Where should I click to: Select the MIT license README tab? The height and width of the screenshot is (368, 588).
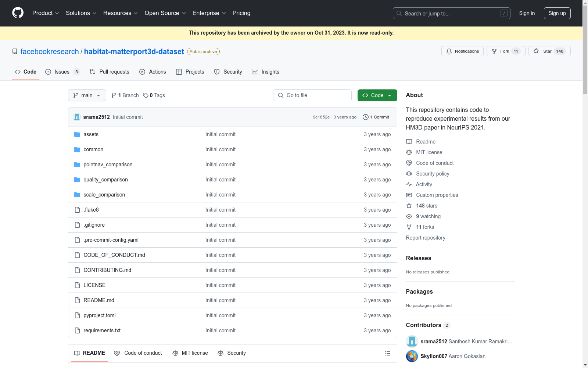(x=190, y=353)
